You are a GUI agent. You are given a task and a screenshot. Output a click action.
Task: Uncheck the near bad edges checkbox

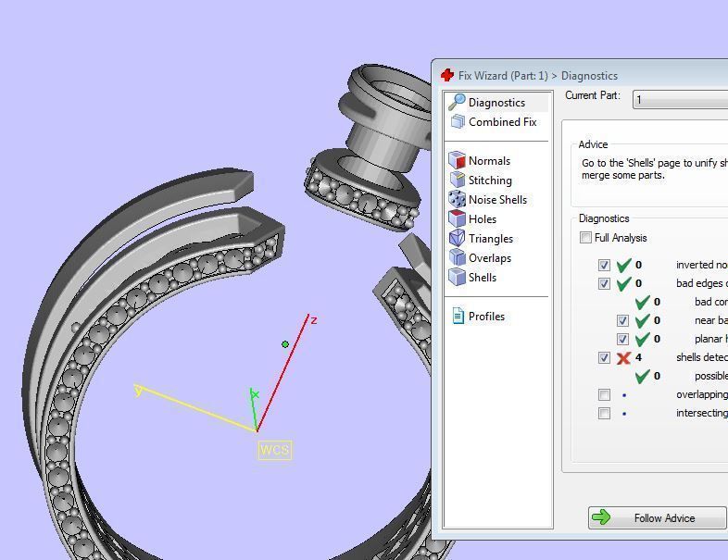tap(622, 320)
